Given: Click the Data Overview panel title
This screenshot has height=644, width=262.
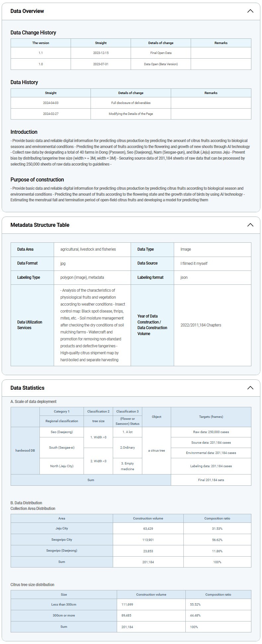Looking at the screenshot, I should pos(27,11).
